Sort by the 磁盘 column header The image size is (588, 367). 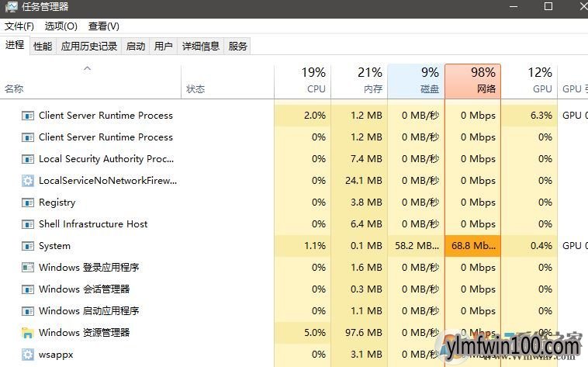pos(416,82)
